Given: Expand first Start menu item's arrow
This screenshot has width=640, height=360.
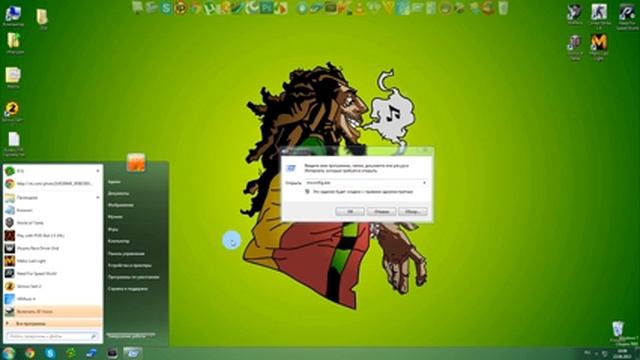Looking at the screenshot, I should tap(98, 171).
